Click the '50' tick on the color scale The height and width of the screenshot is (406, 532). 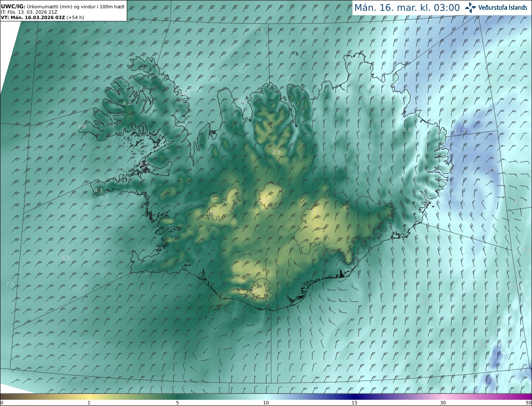(x=528, y=403)
